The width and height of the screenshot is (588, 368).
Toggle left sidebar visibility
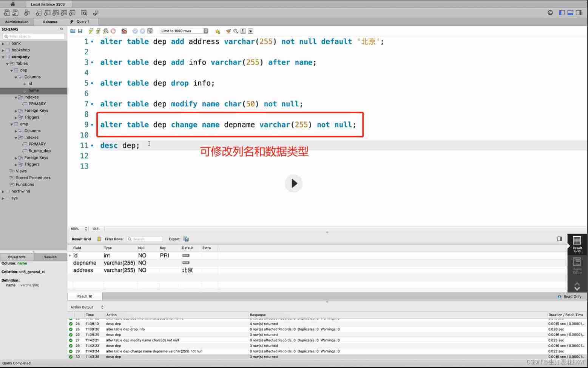coord(562,12)
